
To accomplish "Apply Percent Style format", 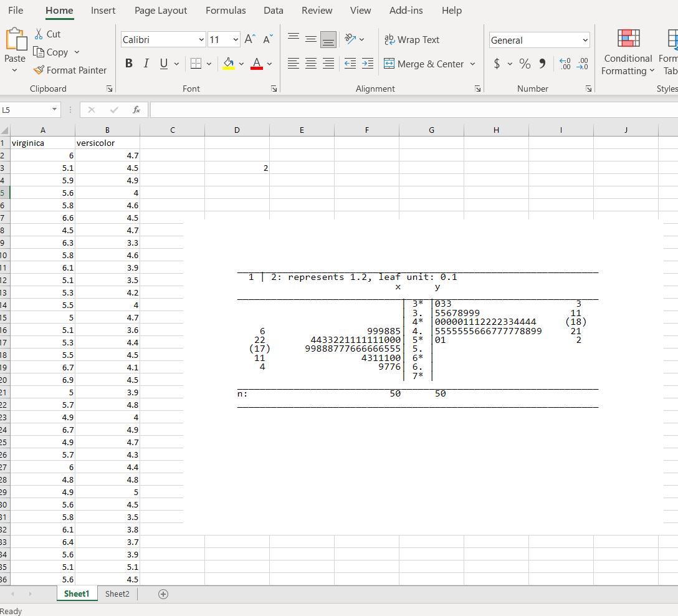I will (x=525, y=64).
